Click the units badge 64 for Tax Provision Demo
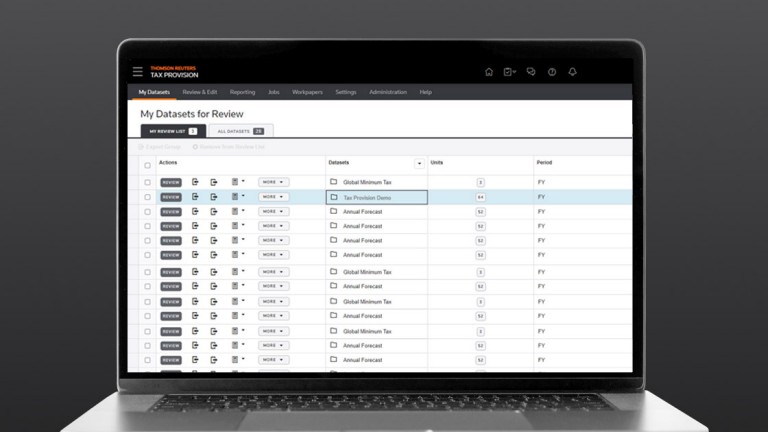The width and height of the screenshot is (768, 432). pyautogui.click(x=480, y=197)
